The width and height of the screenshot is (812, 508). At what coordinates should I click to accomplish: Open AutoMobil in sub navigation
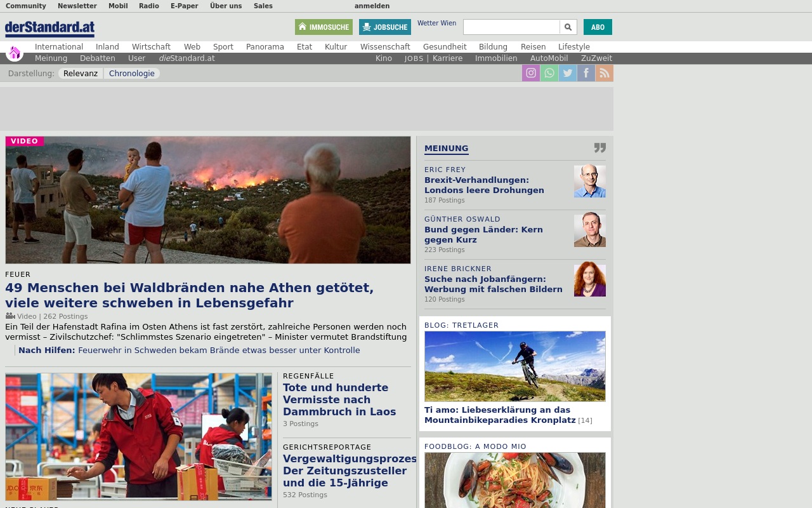point(549,58)
